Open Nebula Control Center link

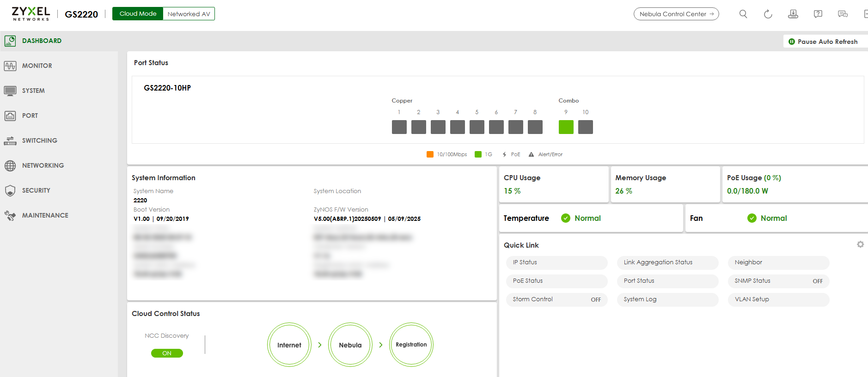676,14
